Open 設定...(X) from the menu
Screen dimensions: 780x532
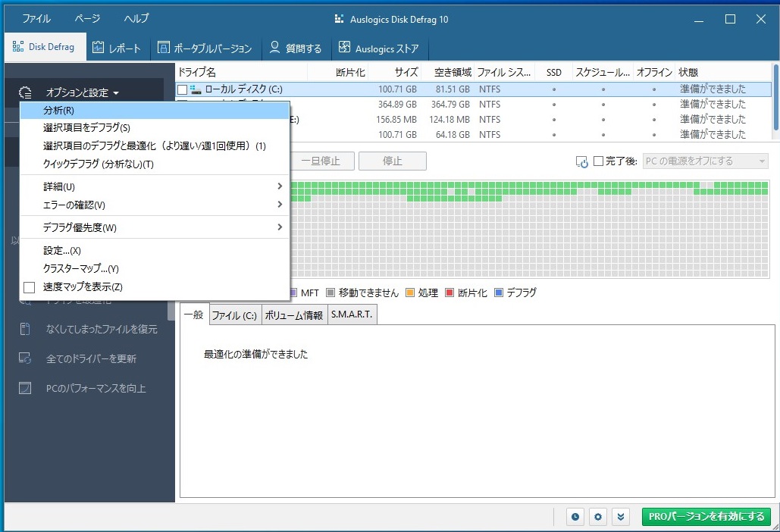(x=155, y=250)
